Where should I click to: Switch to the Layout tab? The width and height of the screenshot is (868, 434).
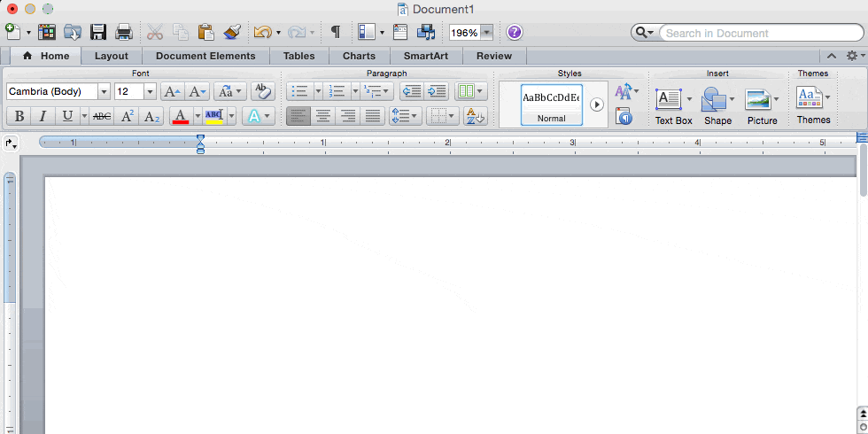(x=112, y=56)
